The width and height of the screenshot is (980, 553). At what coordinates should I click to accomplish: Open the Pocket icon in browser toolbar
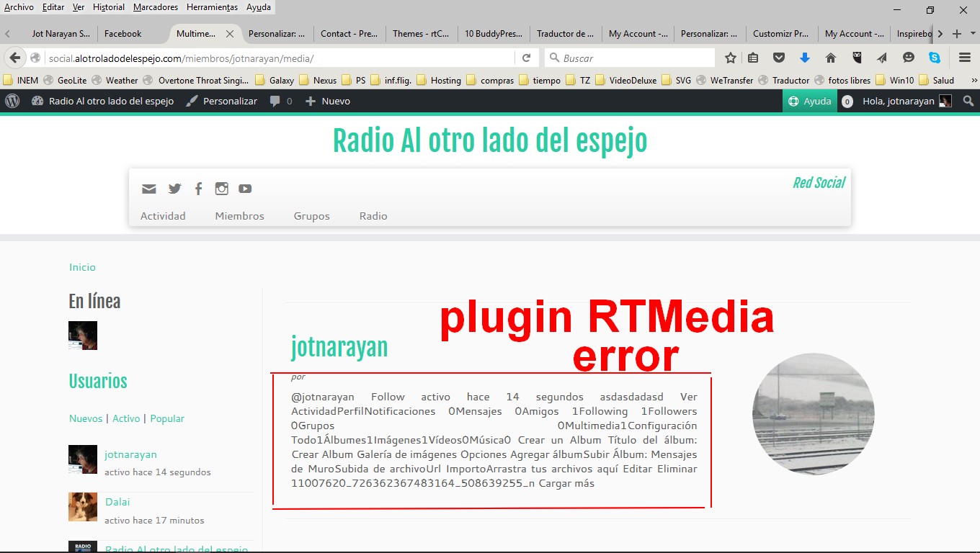[779, 58]
